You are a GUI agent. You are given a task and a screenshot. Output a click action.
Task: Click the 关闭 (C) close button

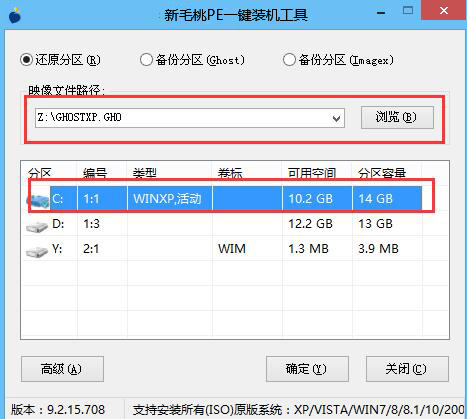(x=407, y=369)
